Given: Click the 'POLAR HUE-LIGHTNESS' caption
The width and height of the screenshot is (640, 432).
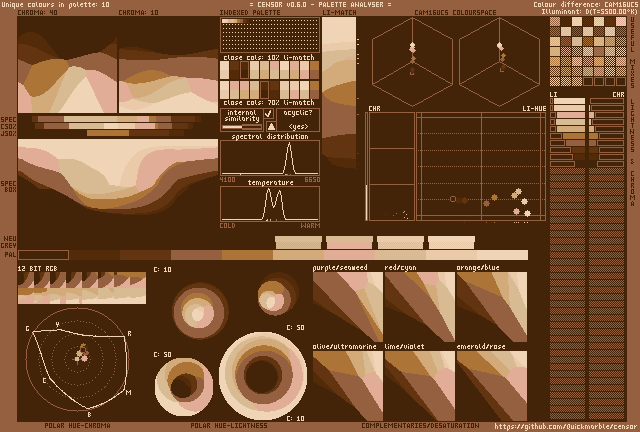Looking at the screenshot, I should pyautogui.click(x=229, y=425).
